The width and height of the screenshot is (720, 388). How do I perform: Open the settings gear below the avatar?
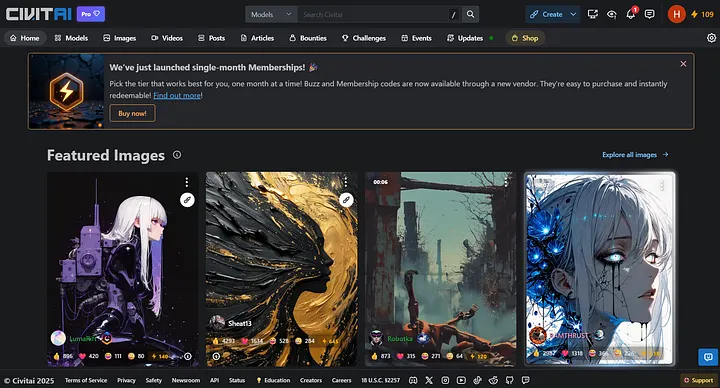point(711,38)
